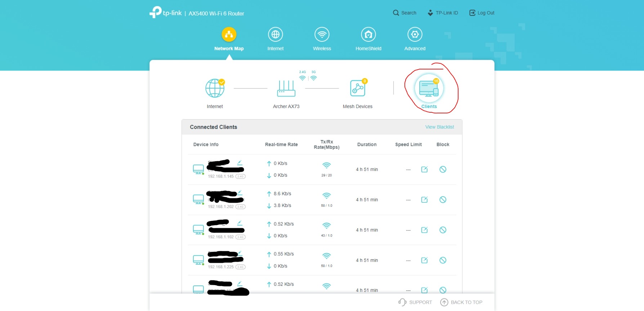Click the 4 h 51 min duration for 192.168.1.145

(367, 170)
